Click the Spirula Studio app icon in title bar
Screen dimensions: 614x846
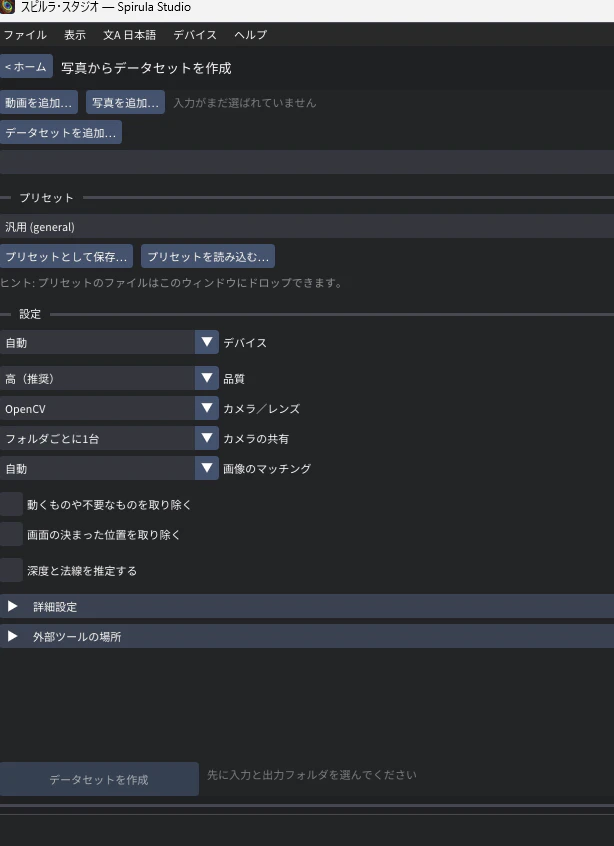pyautogui.click(x=7, y=6)
